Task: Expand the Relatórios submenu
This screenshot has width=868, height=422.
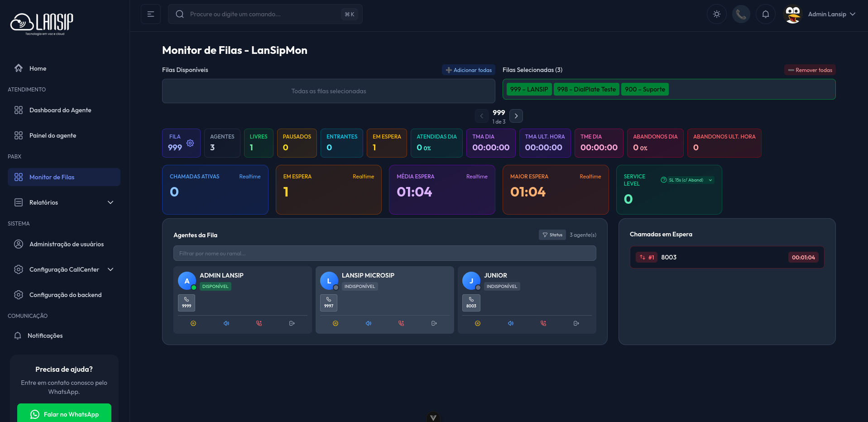Action: pos(110,202)
